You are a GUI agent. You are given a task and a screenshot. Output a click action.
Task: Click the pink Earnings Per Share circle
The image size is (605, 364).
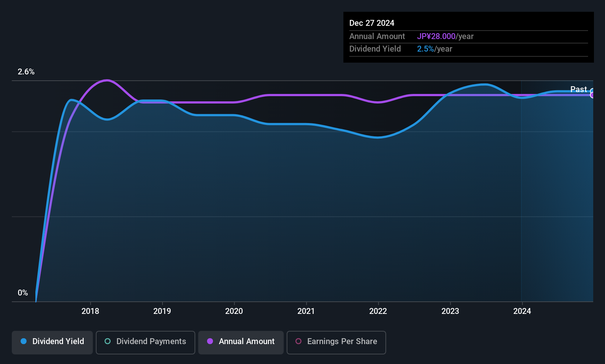tap(298, 341)
